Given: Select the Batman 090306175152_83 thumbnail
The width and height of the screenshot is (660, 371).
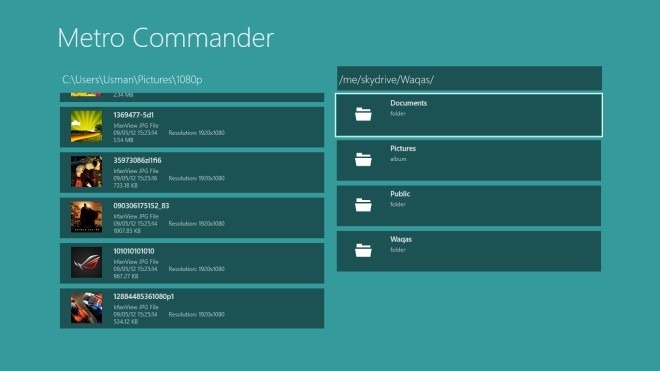Looking at the screenshot, I should [x=86, y=217].
